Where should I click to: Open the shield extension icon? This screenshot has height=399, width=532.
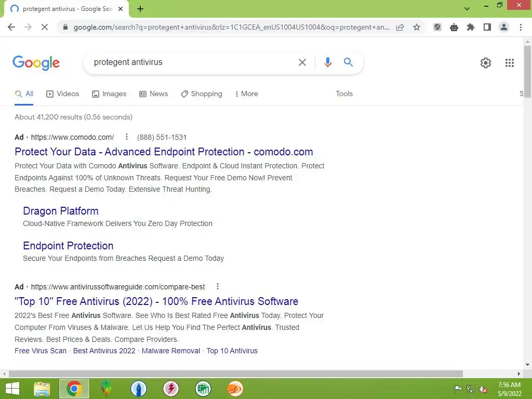(437, 27)
